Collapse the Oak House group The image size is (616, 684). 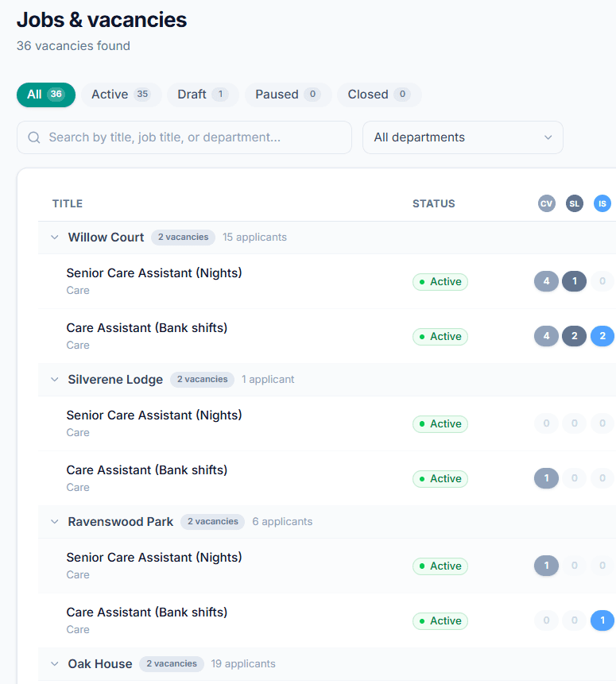tap(54, 663)
